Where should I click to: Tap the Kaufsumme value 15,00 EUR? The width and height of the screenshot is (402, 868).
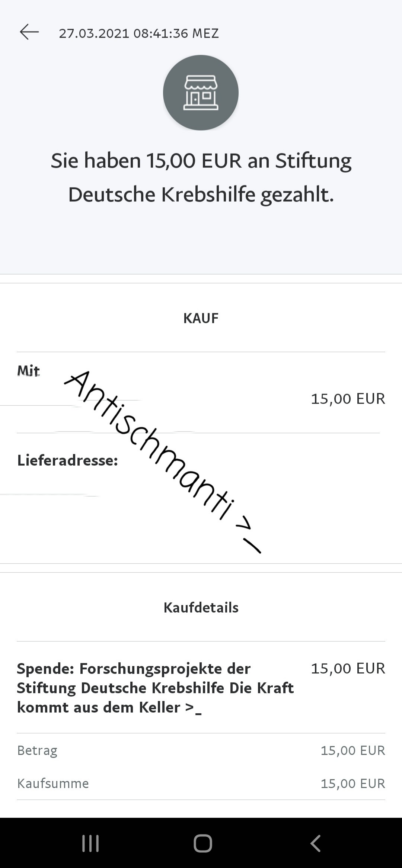[352, 784]
